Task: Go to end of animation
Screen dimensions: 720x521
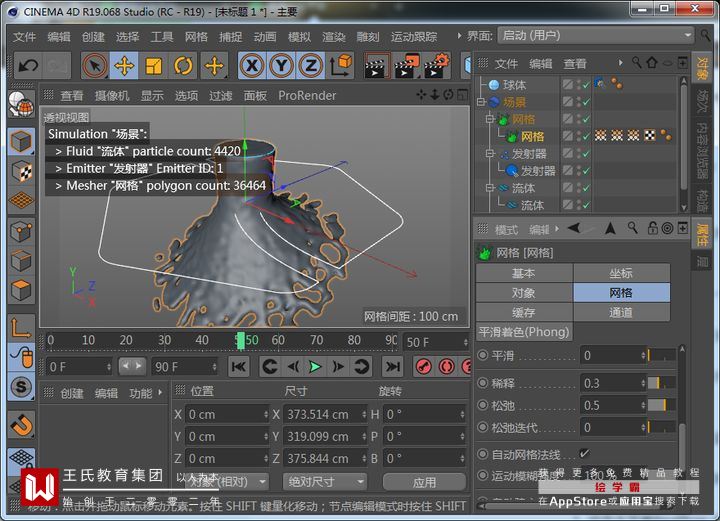Action: pos(393,367)
